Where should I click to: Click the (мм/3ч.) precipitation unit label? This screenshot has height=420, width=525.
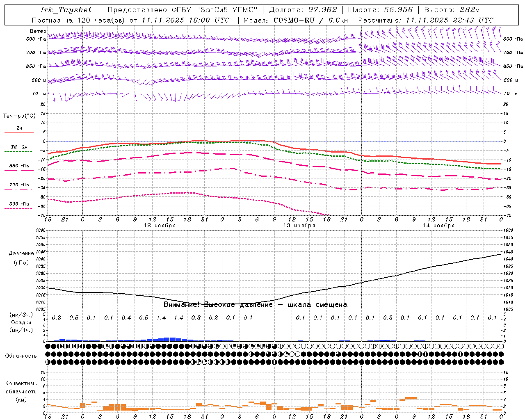point(21,315)
